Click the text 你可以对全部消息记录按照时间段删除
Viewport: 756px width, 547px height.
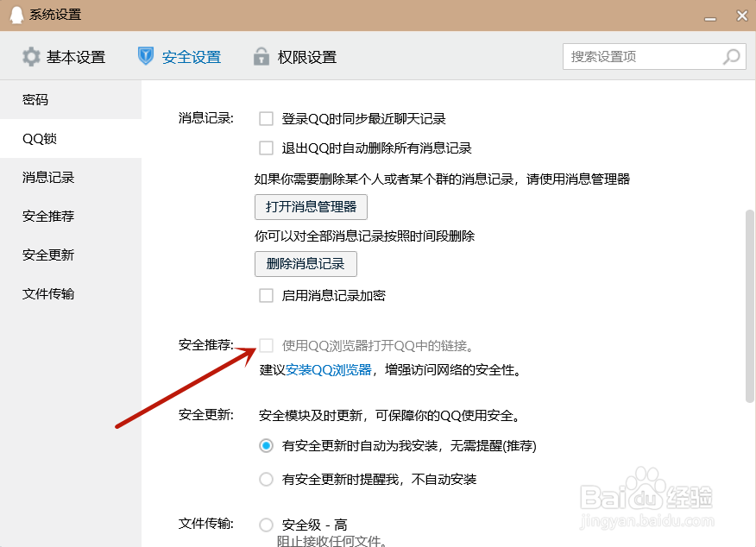click(364, 236)
